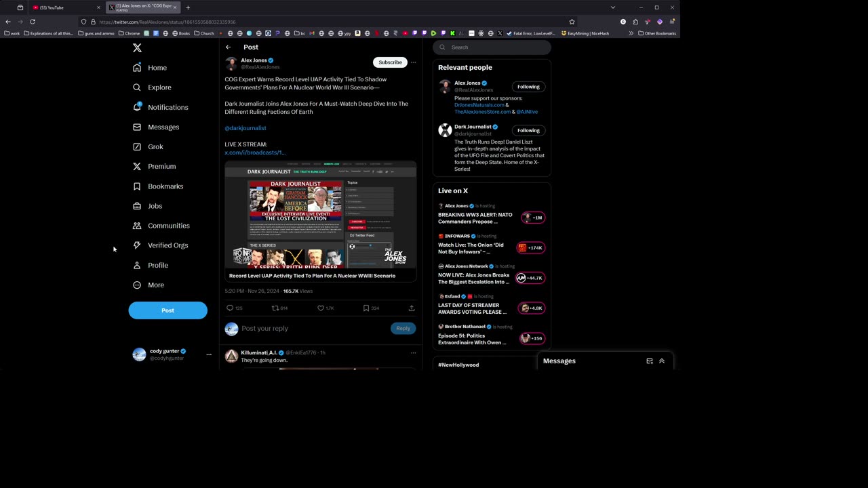Toggle Following for Dark Journalist

click(528, 130)
